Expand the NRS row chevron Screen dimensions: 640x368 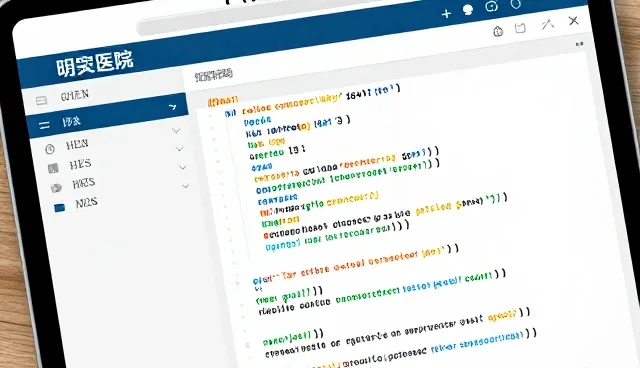(185, 186)
